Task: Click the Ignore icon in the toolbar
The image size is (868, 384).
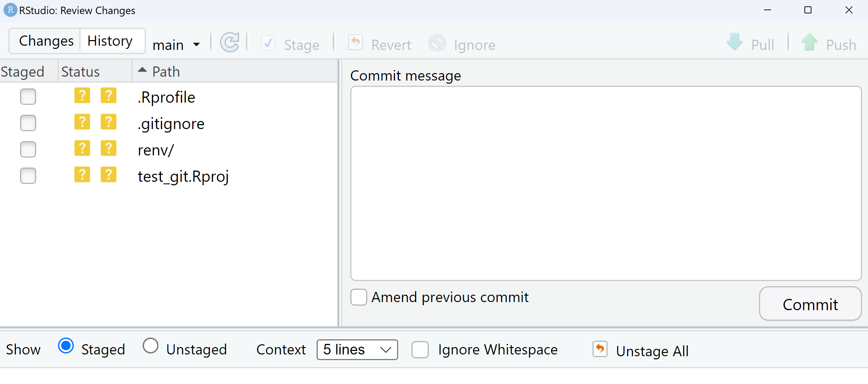Action: coord(437,44)
